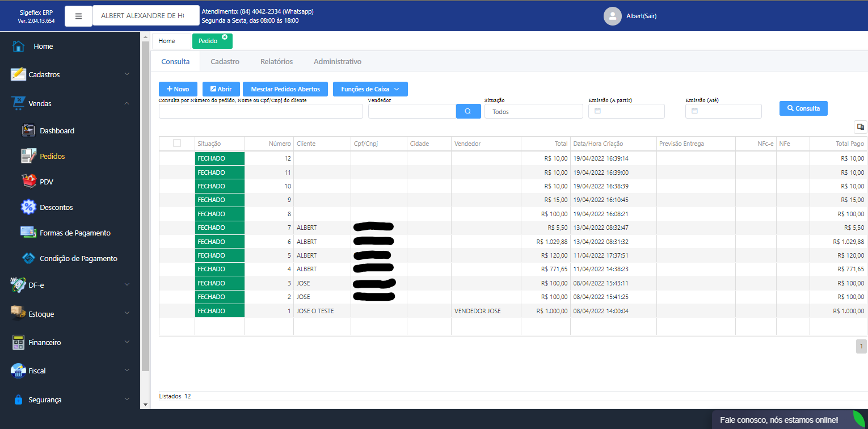The image size is (868, 429).
Task: Close the Pedido tab with its X
Action: tap(225, 37)
